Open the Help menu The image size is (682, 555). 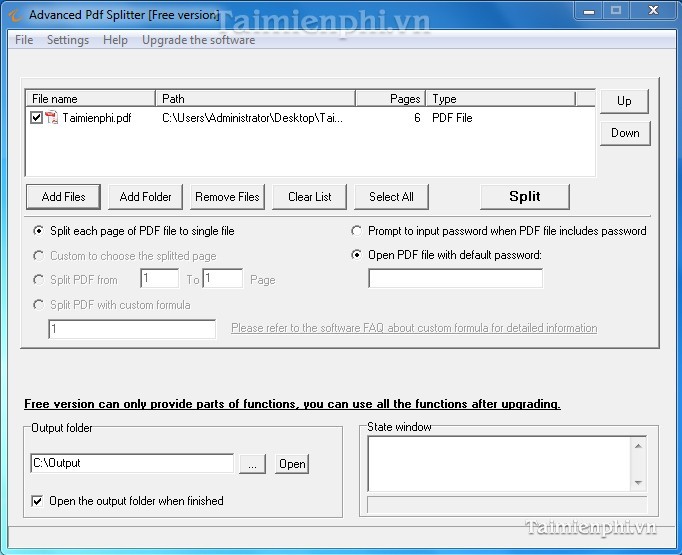(x=115, y=40)
